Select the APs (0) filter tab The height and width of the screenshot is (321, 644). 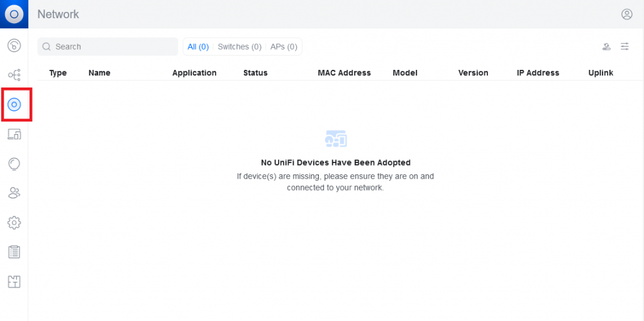click(x=284, y=47)
